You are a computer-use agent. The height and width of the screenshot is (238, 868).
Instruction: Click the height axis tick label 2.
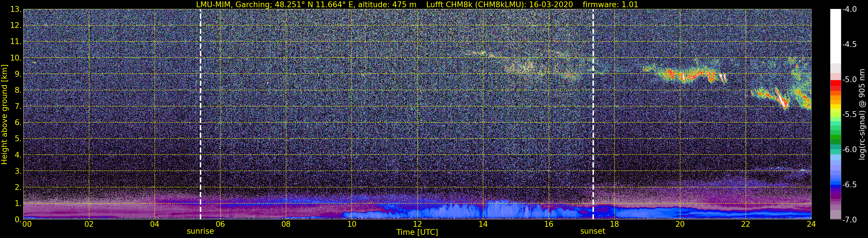click(x=18, y=188)
